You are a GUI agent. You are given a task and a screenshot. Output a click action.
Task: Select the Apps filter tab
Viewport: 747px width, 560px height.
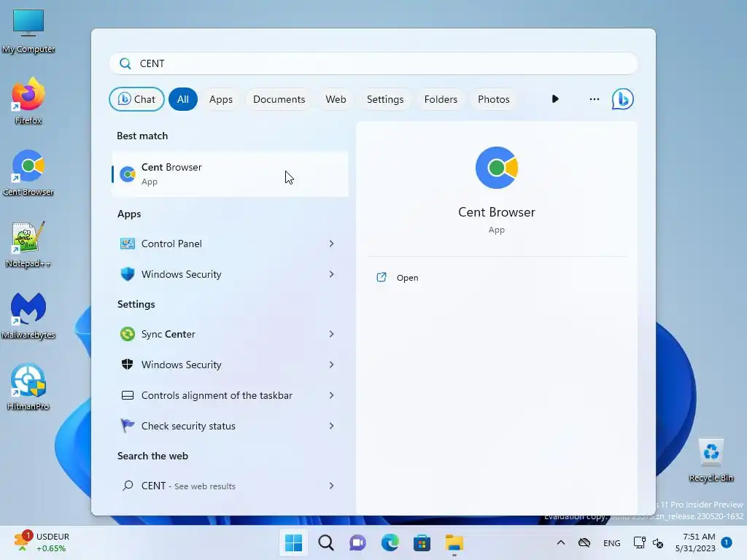click(x=221, y=99)
